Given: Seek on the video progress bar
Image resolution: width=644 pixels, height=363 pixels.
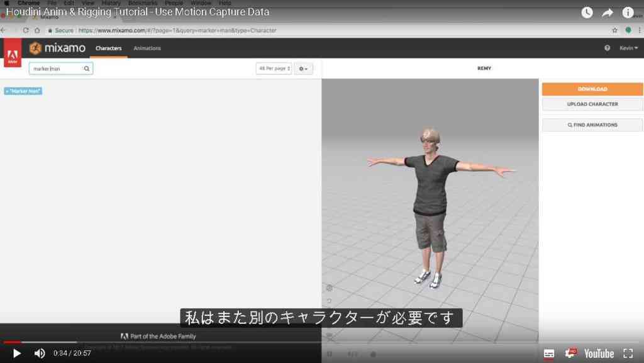Looking at the screenshot, I should [x=322, y=342].
